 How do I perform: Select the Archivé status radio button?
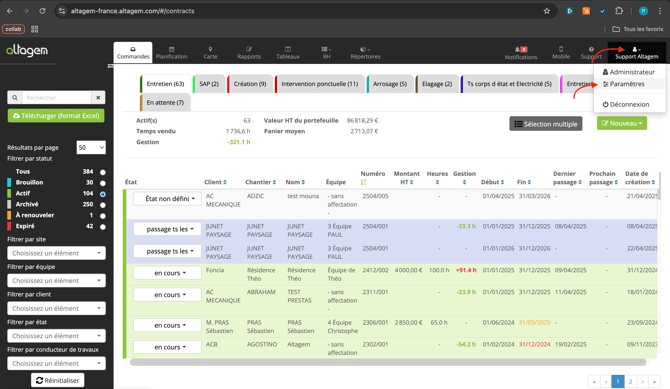[x=103, y=205]
